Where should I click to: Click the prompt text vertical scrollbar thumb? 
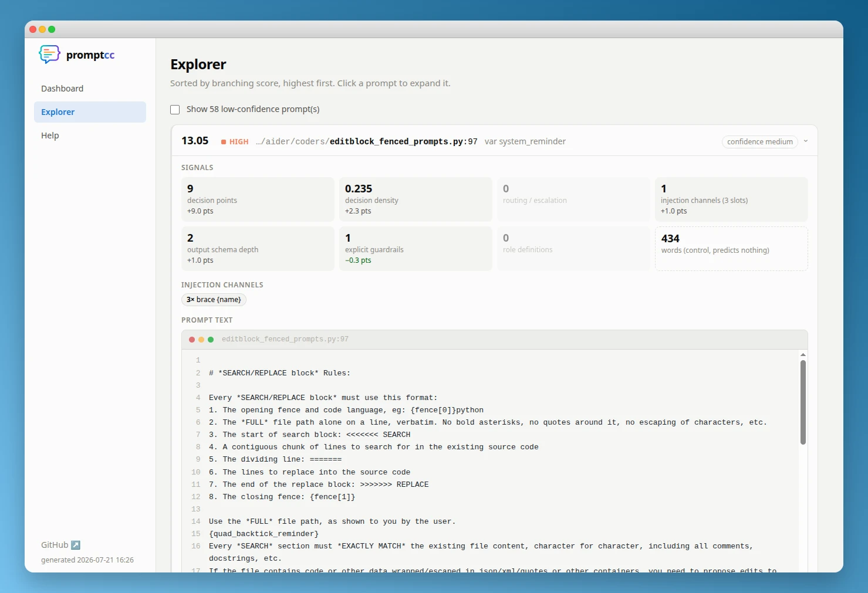click(x=803, y=402)
